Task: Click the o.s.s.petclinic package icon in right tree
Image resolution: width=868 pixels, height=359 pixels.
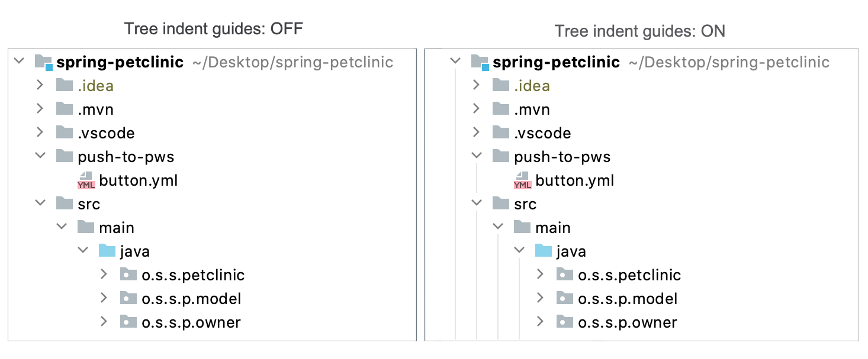Action: coord(565,274)
